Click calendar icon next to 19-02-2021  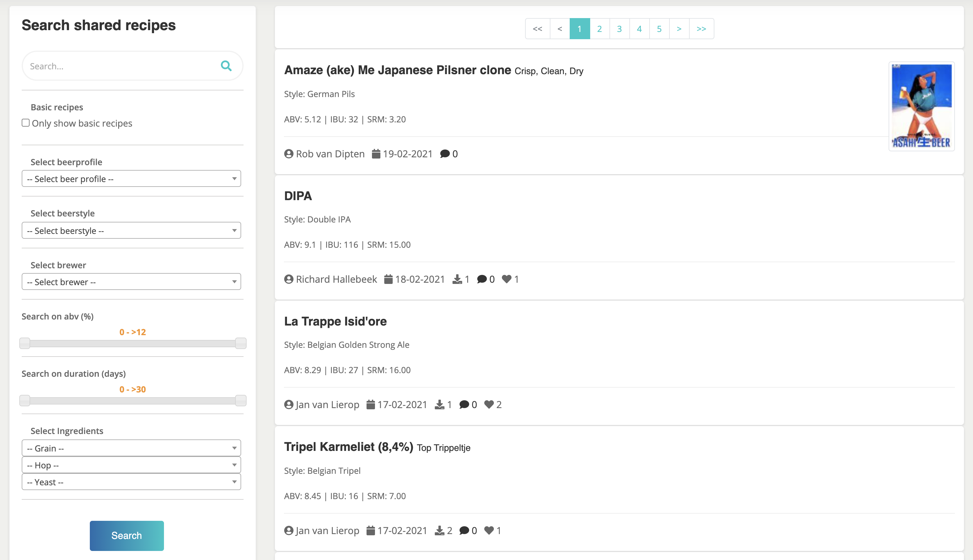[x=376, y=154]
